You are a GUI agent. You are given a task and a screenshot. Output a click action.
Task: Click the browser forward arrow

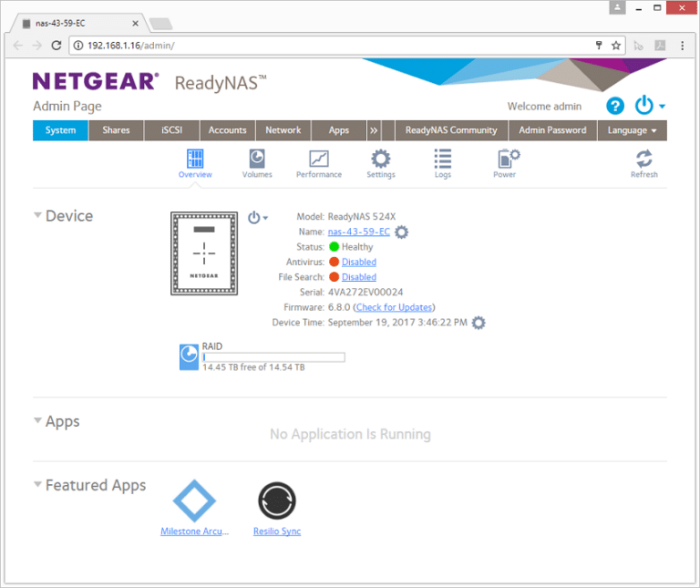37,45
